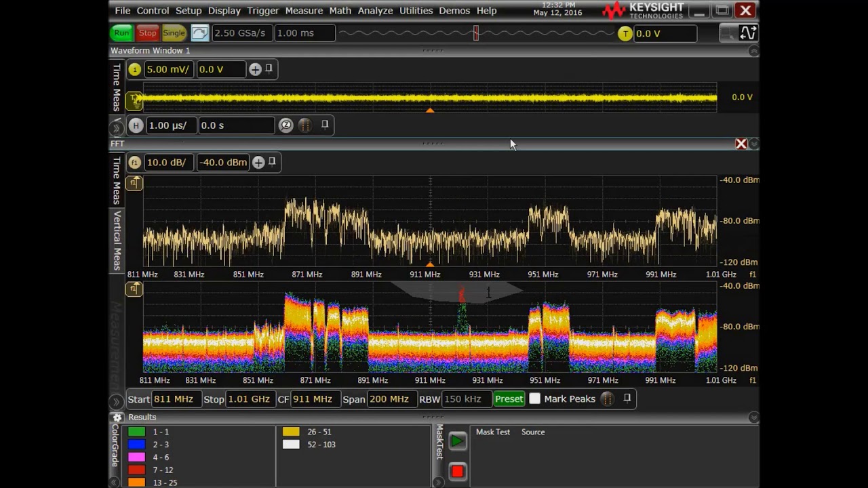Click the zoom magnifier icon near horizontal scale
The width and height of the screenshot is (868, 488).
(286, 125)
